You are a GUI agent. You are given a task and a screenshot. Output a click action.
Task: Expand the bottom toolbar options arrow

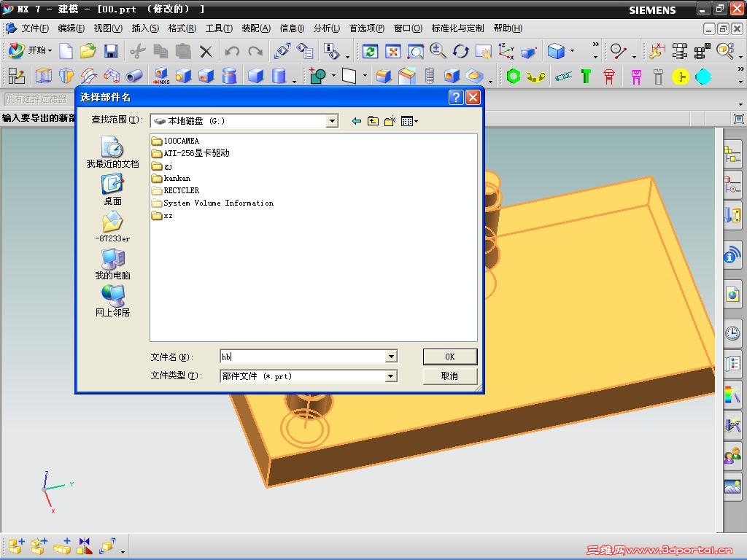123,552
